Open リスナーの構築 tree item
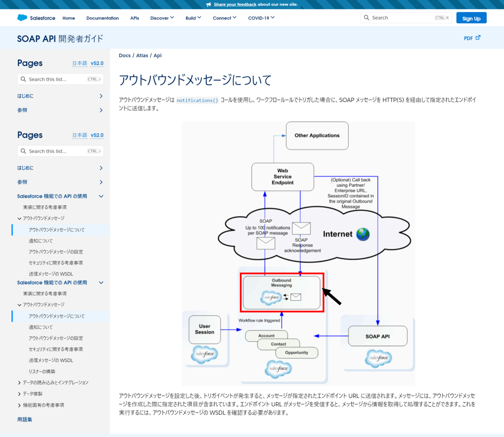 tap(42, 372)
